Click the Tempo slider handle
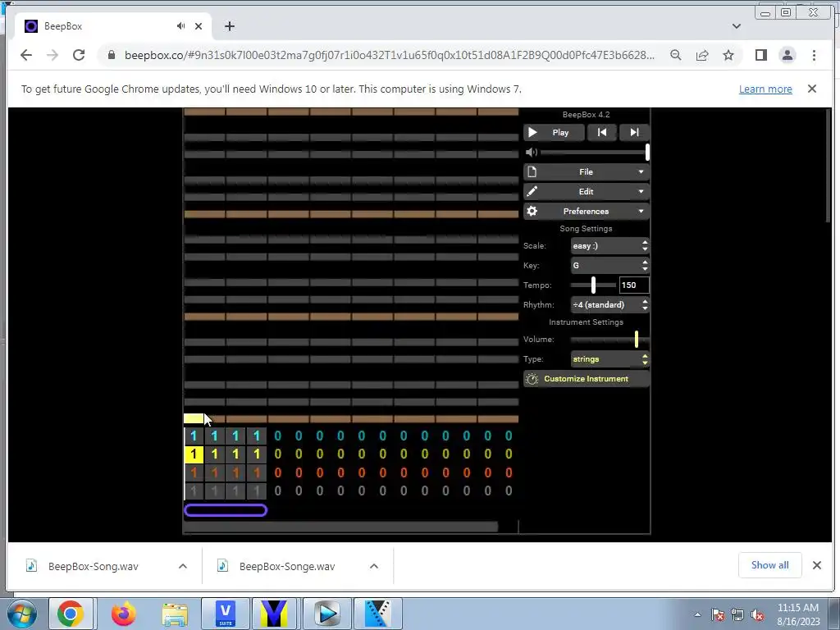This screenshot has width=840, height=630. [x=593, y=285]
